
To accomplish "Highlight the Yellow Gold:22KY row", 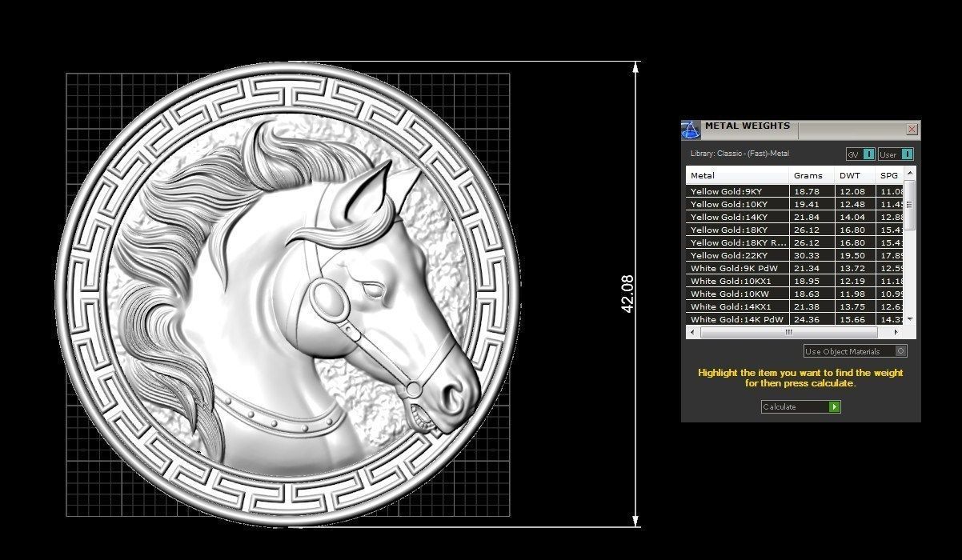I will click(796, 255).
